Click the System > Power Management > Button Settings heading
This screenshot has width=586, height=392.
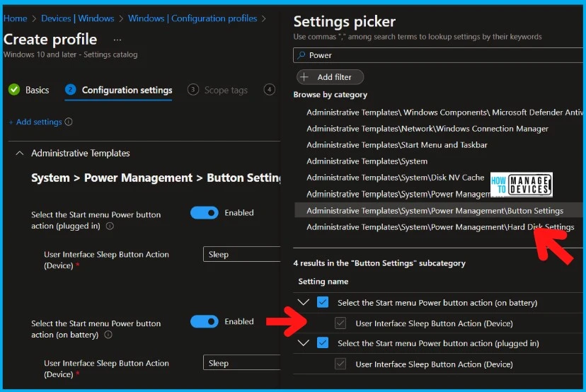[156, 178]
